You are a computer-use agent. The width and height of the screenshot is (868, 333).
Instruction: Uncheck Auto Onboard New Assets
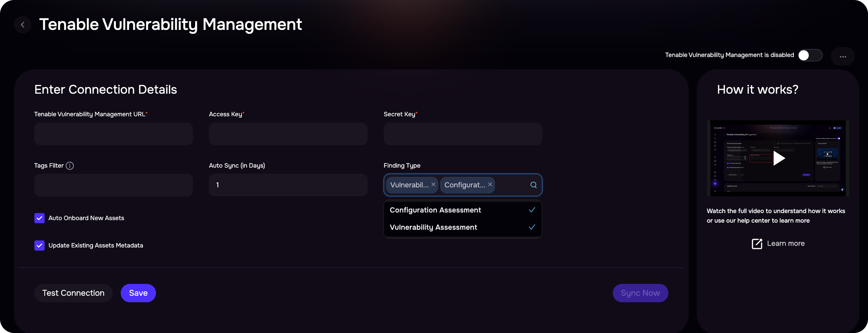click(x=39, y=218)
